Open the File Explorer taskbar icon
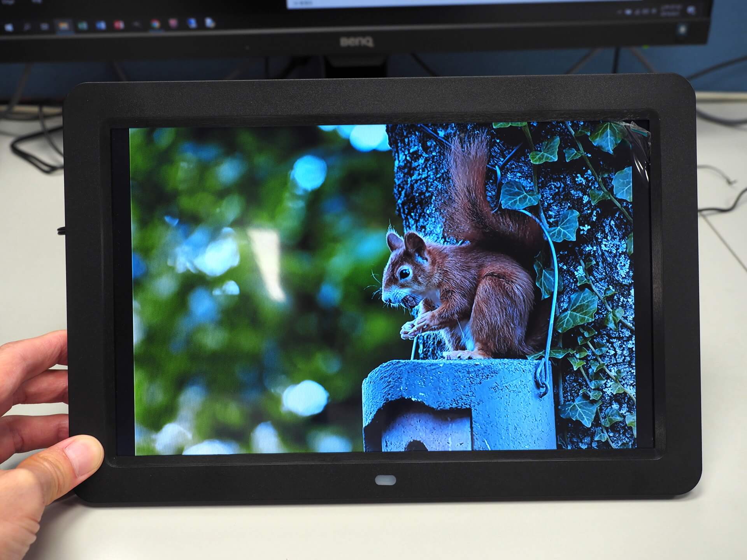 click(63, 26)
